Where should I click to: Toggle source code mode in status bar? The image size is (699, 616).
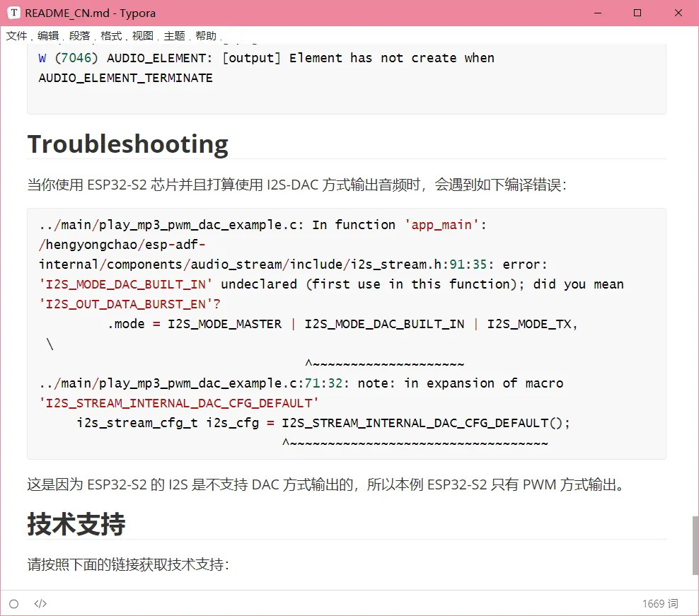click(x=40, y=604)
